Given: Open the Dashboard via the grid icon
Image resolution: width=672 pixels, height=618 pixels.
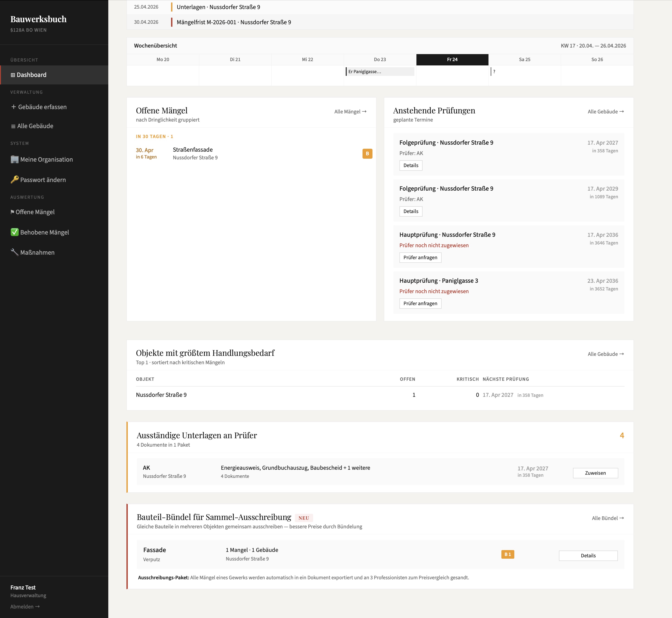Looking at the screenshot, I should tap(13, 74).
